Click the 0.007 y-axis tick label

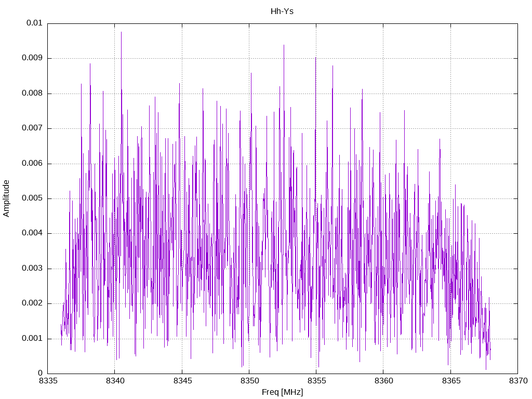click(32, 128)
